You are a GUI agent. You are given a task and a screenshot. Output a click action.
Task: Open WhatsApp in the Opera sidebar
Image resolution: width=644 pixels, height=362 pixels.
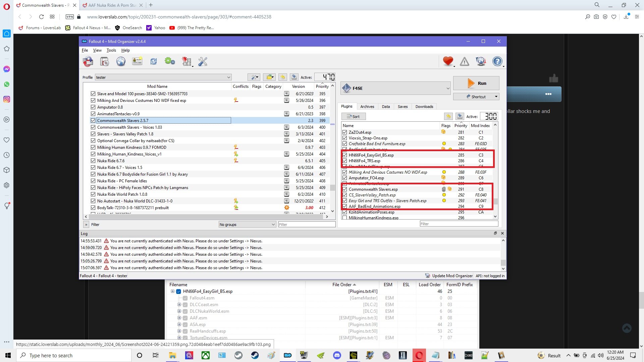[7, 84]
